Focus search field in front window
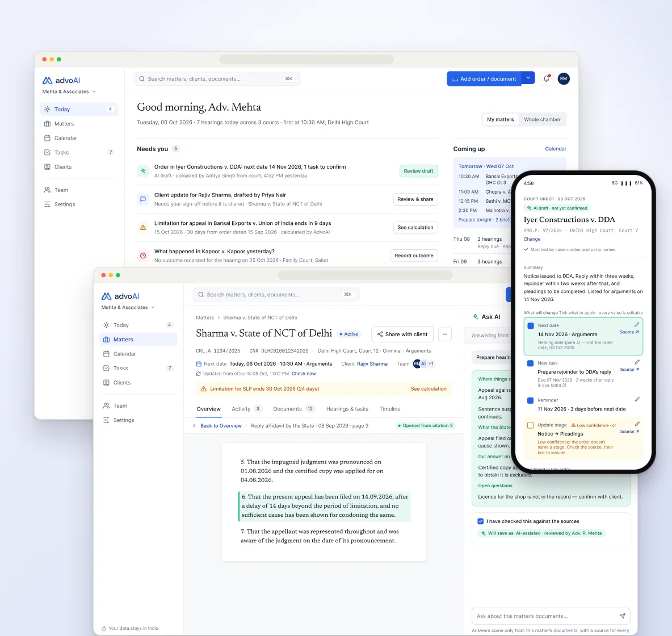Image resolution: width=672 pixels, height=636 pixels. point(276,294)
